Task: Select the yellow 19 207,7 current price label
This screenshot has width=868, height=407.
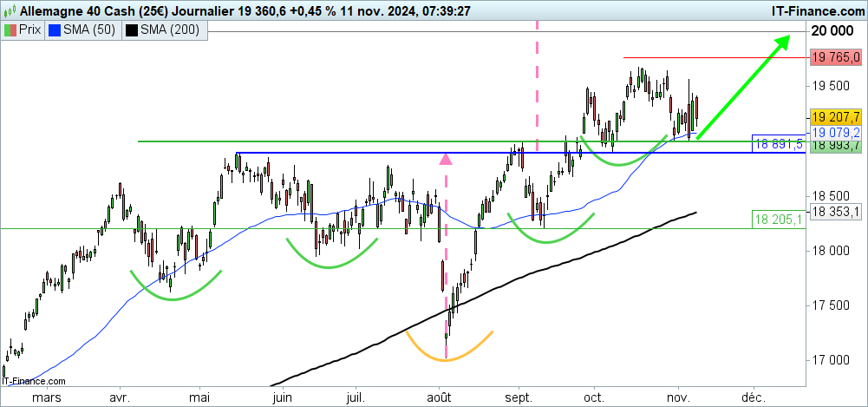Action: pos(835,116)
